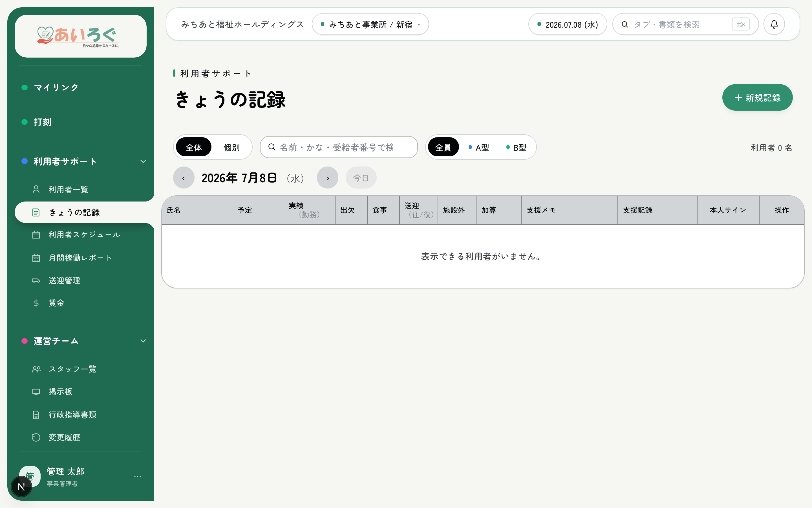Click the 利用者 0 名 count text

(771, 148)
